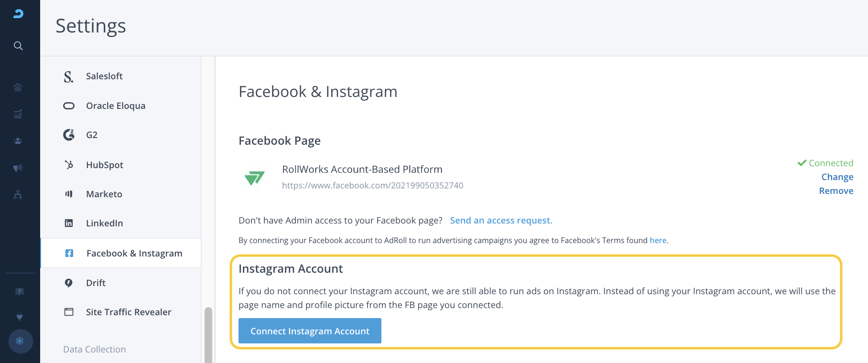The width and height of the screenshot is (868, 363).
Task: Click the RollWorks Facebook page logo thumbnail
Action: [254, 178]
